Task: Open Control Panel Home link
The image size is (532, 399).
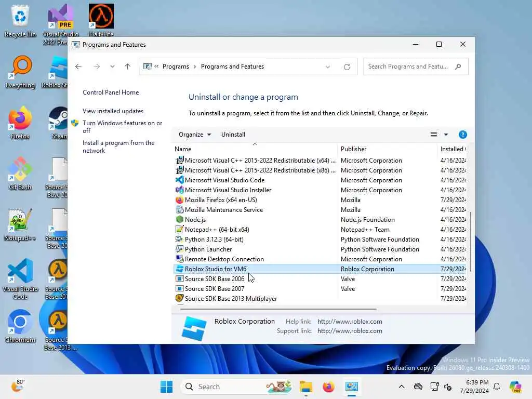Action: tap(111, 92)
